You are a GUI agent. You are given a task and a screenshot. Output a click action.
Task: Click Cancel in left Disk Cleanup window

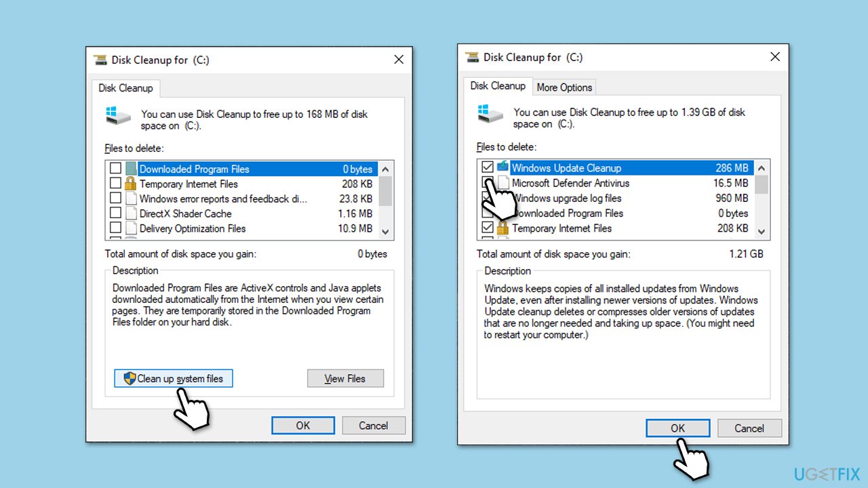(x=374, y=426)
